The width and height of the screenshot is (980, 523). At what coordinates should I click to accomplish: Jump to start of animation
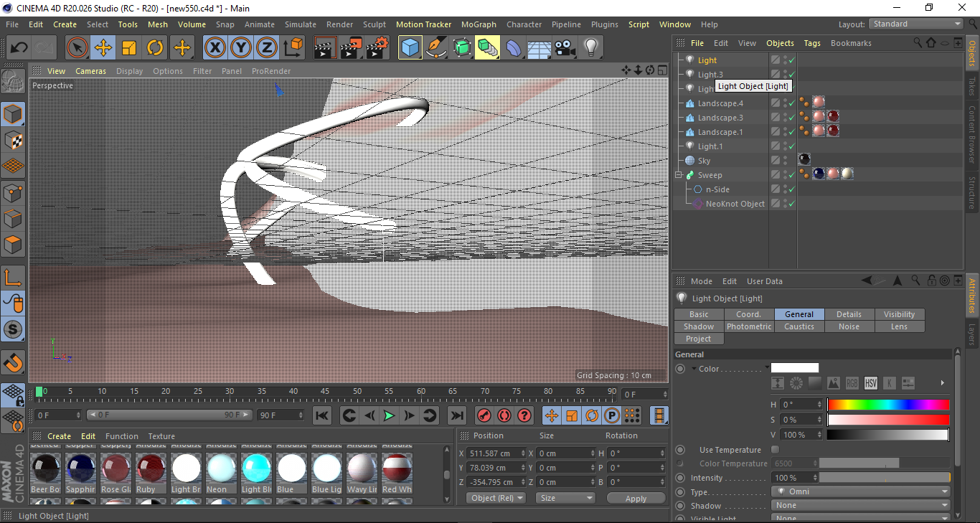[x=322, y=415]
